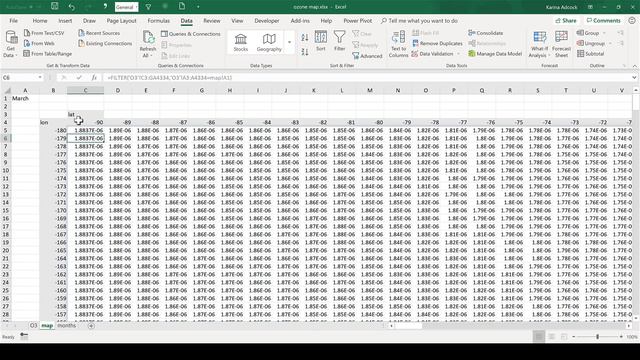This screenshot has height=360, width=640.
Task: Switch to the Power Pivot tab
Action: (x=358, y=21)
